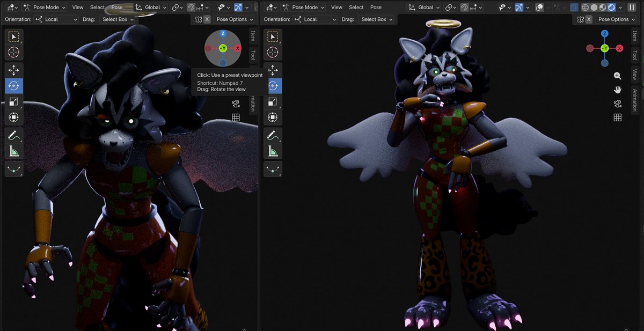This screenshot has width=644, height=331.
Task: Select the Breakdowner pose tool in left viewport
Action: (14, 169)
